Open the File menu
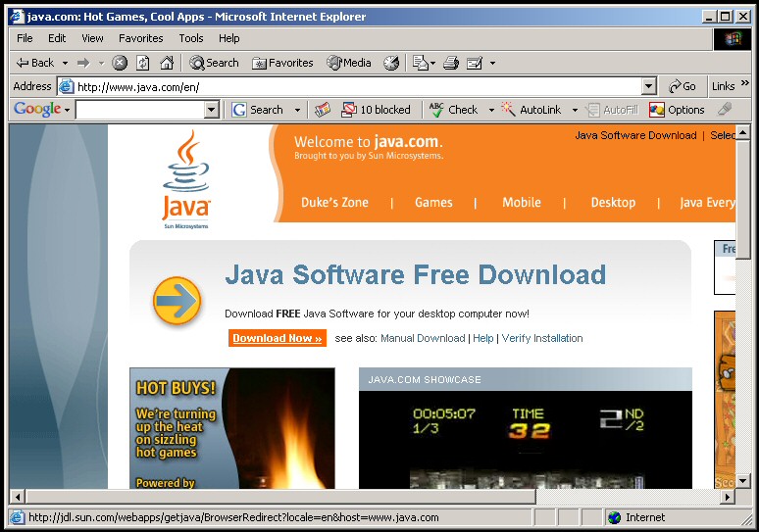The width and height of the screenshot is (759, 532). point(25,38)
